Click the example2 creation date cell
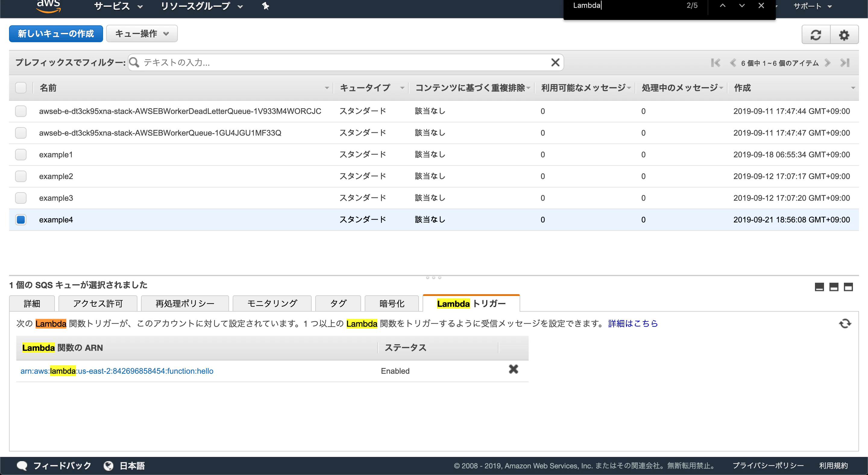 click(791, 176)
